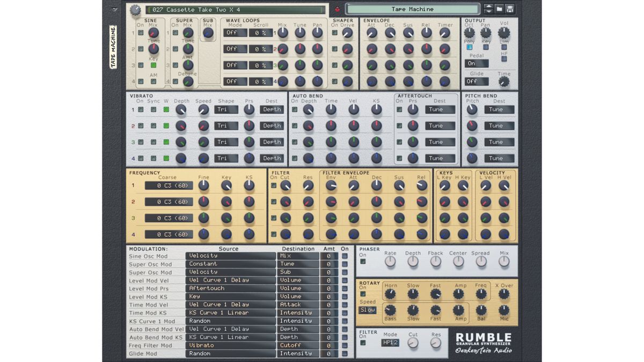This screenshot has height=362, width=644.
Task: Toggle the Poly button in Output
Action: pos(469,47)
